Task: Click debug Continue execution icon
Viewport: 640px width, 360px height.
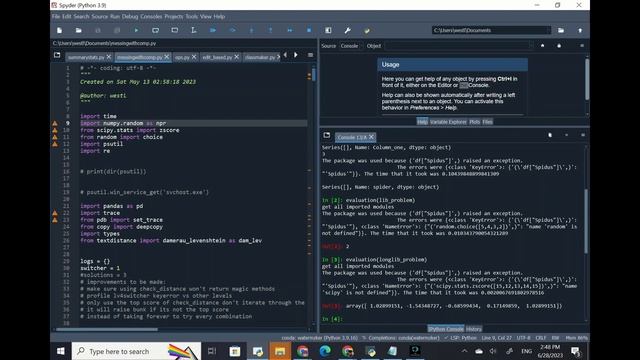Action: coord(290,30)
